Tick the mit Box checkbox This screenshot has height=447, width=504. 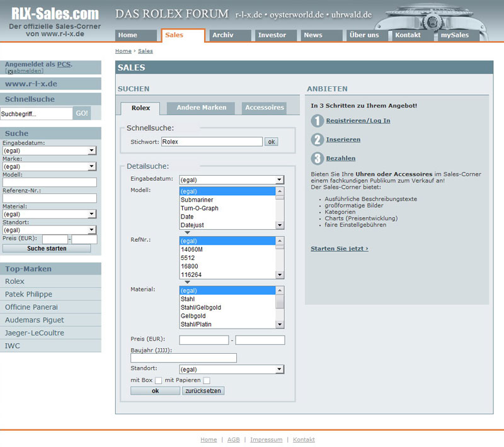(x=159, y=380)
